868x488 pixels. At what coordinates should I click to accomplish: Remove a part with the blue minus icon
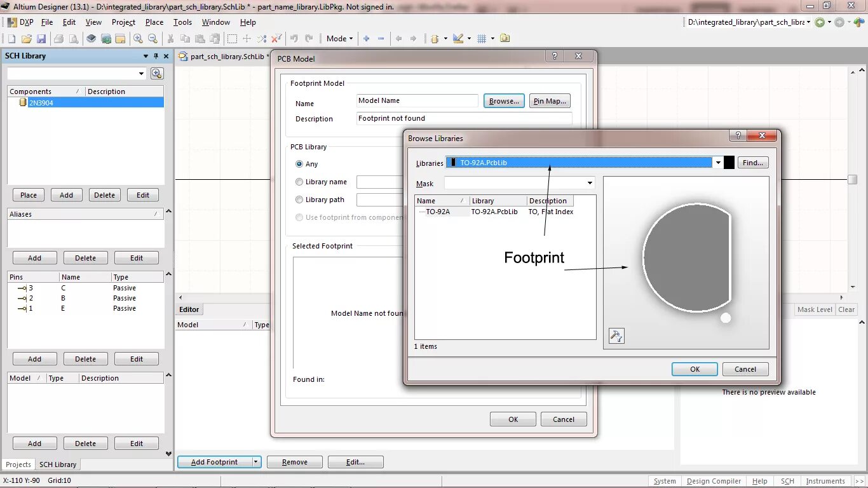(x=381, y=39)
